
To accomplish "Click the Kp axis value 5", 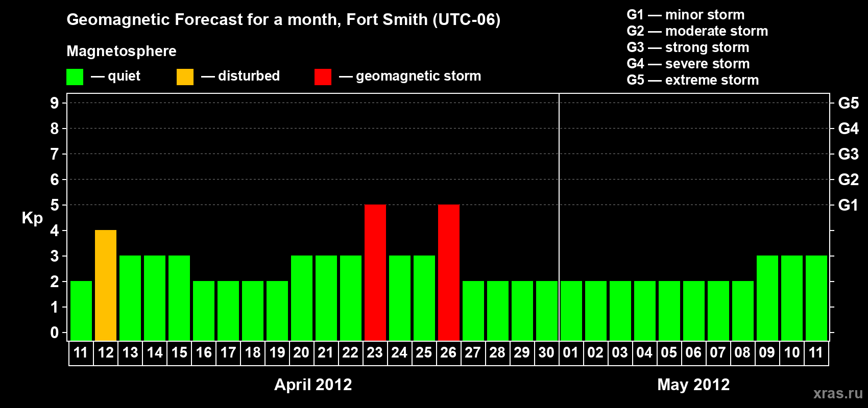I will (x=55, y=205).
